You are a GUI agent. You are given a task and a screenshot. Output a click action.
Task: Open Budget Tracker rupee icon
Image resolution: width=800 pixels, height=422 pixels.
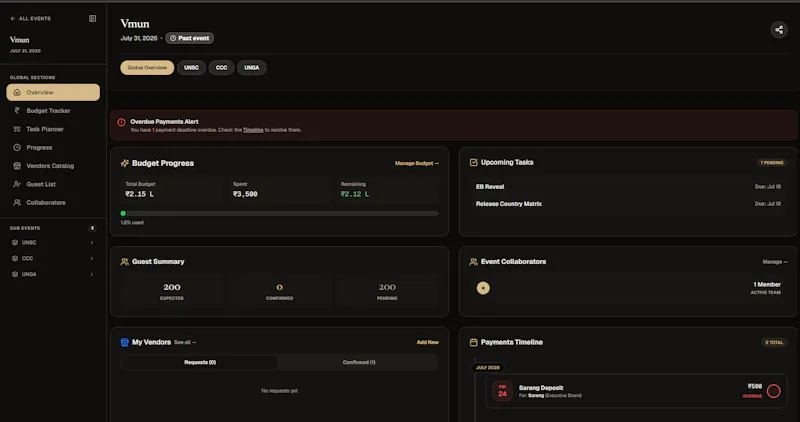[17, 111]
